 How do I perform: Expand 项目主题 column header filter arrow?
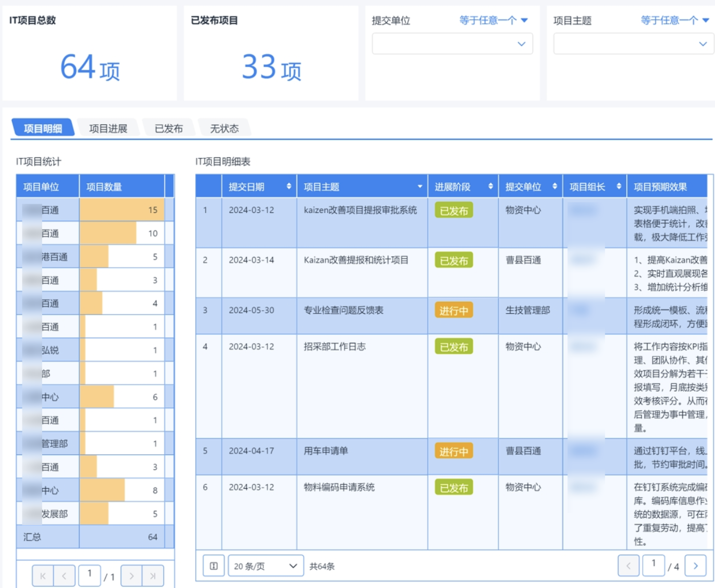point(420,187)
